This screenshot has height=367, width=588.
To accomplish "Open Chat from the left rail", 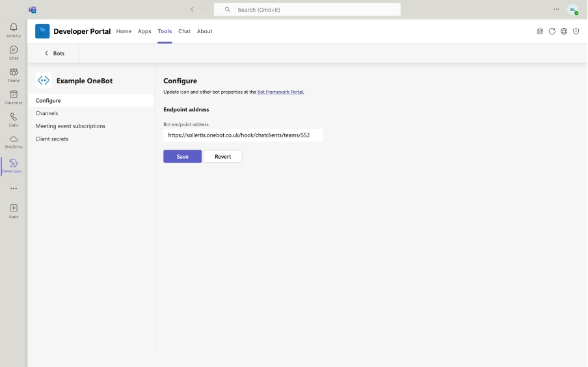I will tap(14, 53).
